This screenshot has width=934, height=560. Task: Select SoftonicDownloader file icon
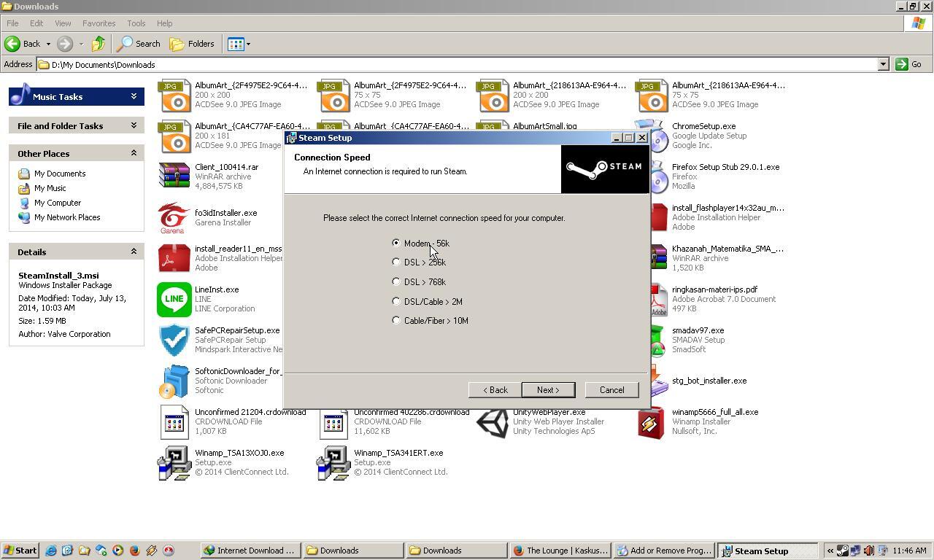174,381
